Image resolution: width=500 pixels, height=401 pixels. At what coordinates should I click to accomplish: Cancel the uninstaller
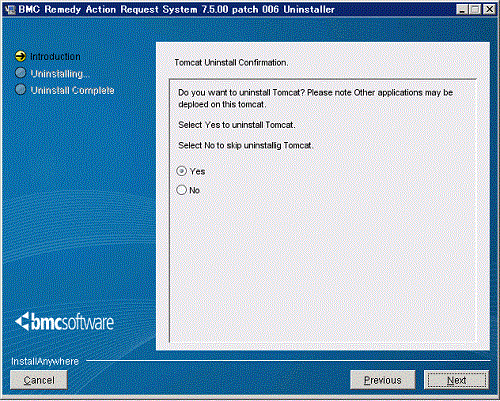tap(39, 380)
